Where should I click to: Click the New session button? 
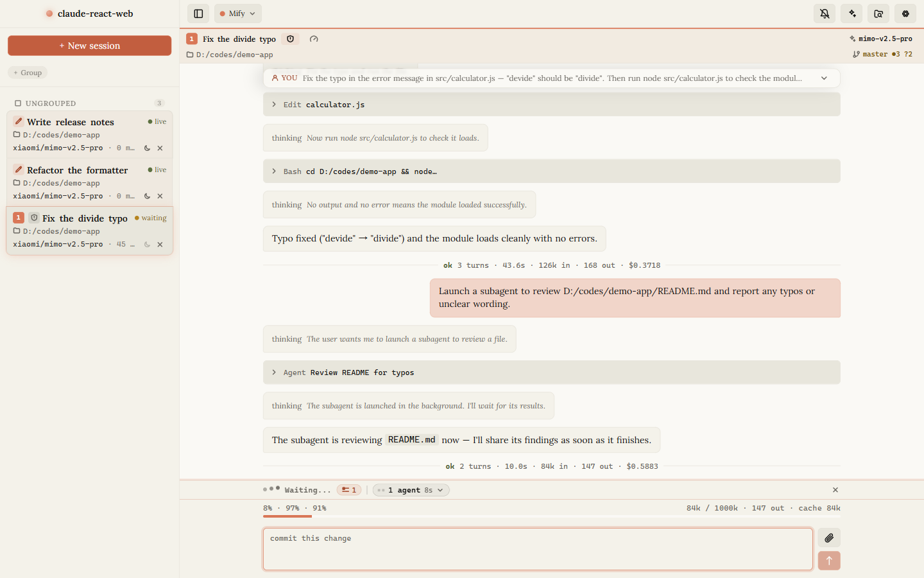[90, 46]
